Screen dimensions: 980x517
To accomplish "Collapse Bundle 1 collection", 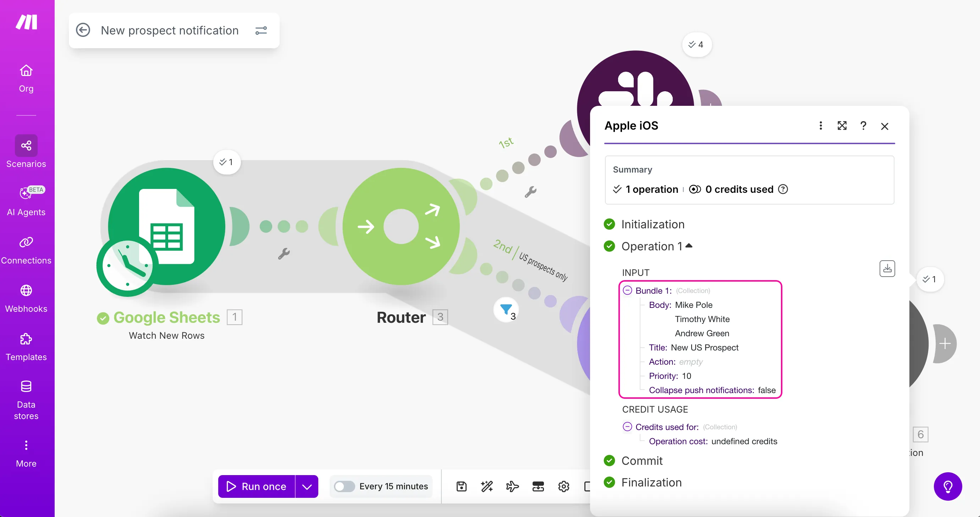I will (x=627, y=290).
